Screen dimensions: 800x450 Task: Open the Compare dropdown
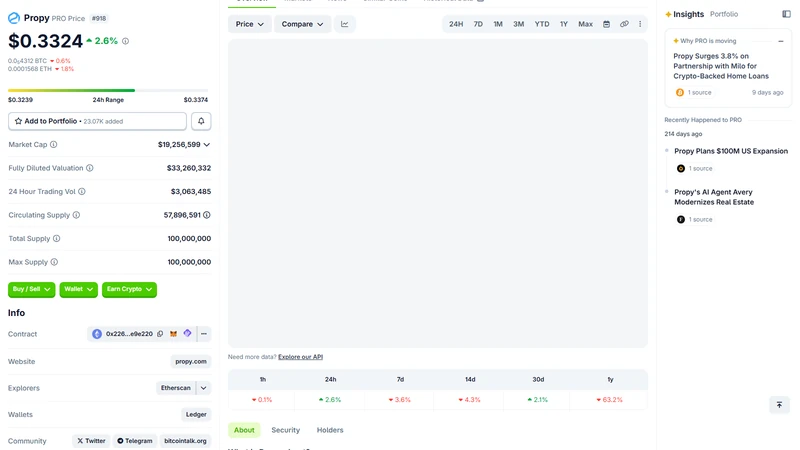[x=303, y=24]
